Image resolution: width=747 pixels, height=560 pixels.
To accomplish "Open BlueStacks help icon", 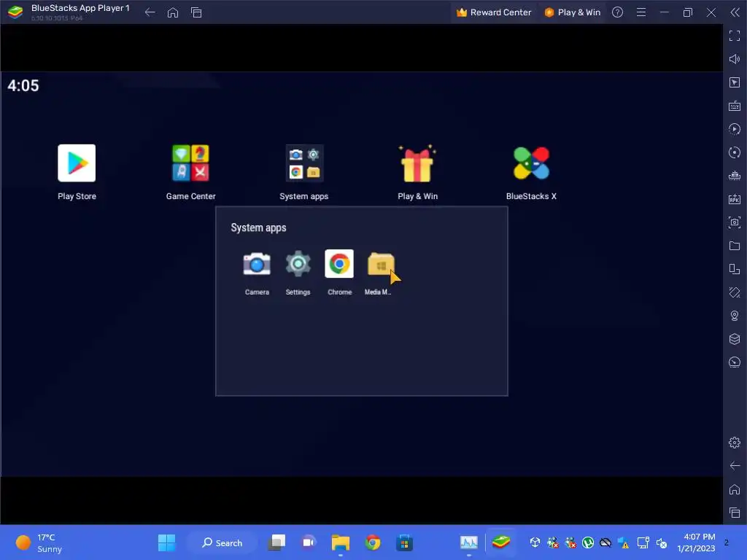I will [617, 12].
